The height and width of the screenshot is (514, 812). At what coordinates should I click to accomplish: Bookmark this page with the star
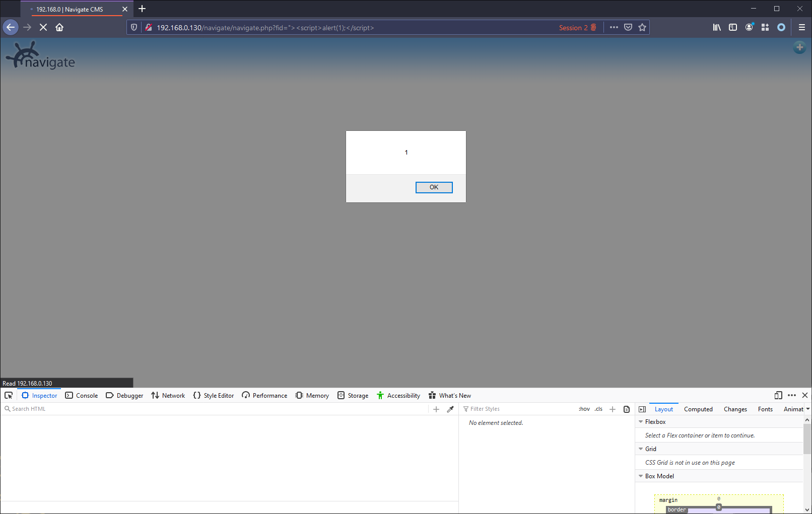[x=642, y=28]
